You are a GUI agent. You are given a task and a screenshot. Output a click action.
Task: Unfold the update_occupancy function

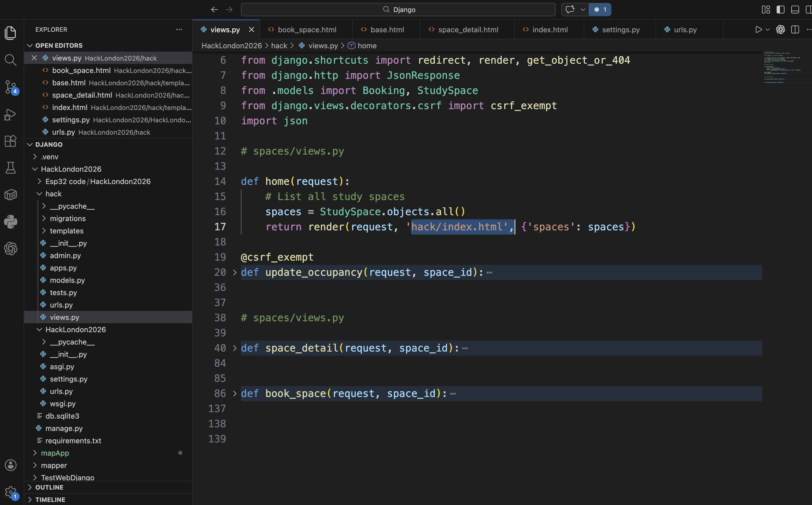click(x=234, y=272)
